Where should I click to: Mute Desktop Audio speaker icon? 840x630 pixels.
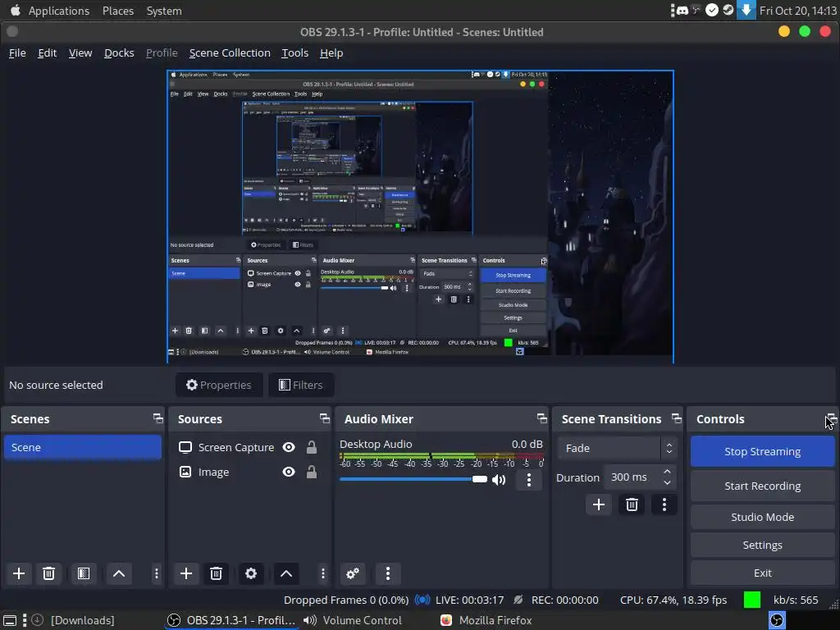(499, 479)
